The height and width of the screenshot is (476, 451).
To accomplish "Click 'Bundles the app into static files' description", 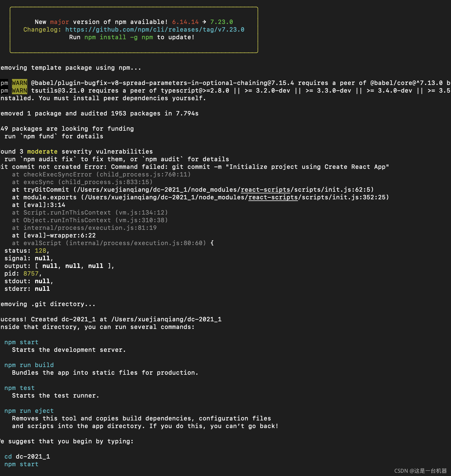I will (105, 373).
